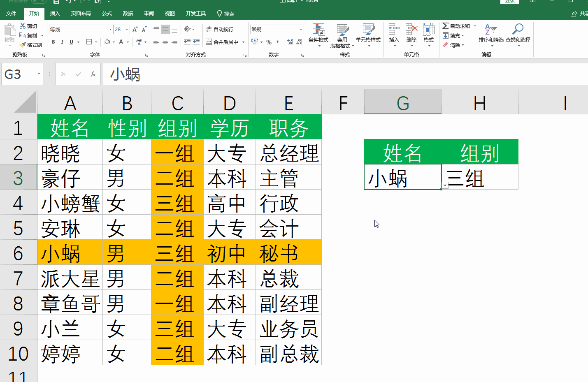This screenshot has height=382, width=588.
Task: Apply Percent style format
Action: (269, 42)
